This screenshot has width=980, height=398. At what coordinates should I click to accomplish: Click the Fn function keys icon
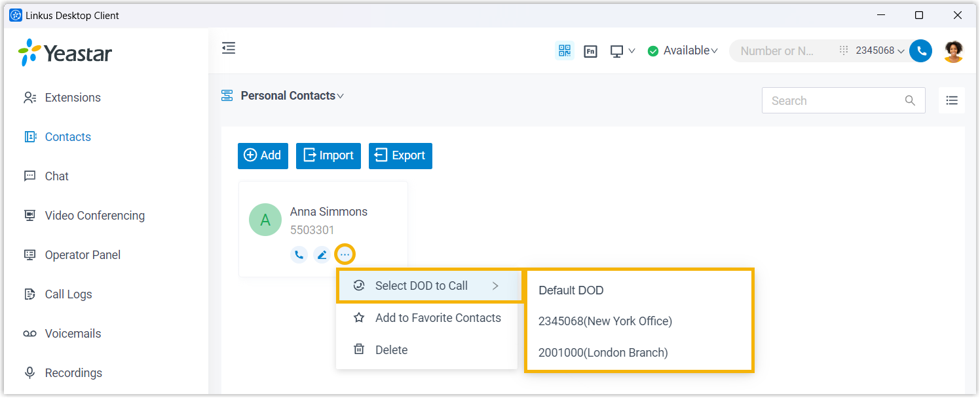[x=591, y=51]
